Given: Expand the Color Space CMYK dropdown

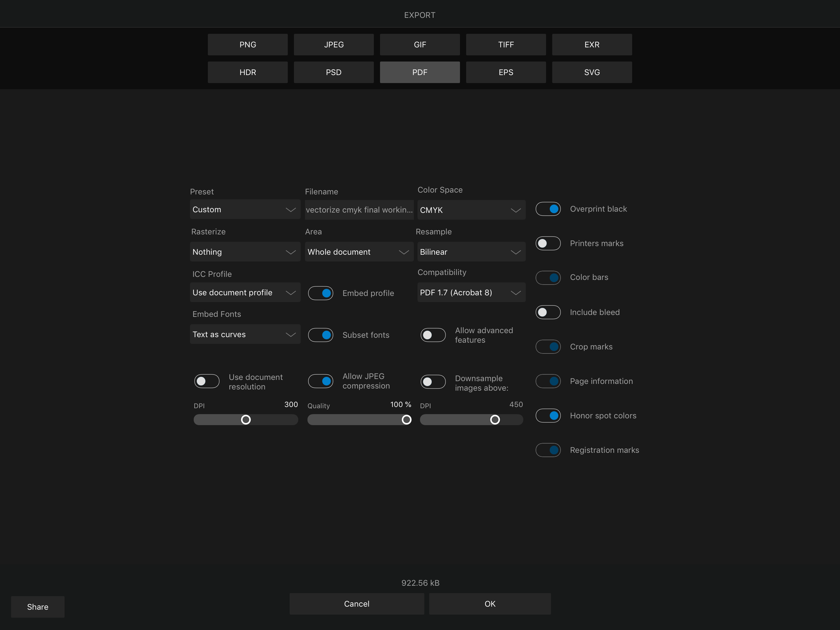Looking at the screenshot, I should [471, 210].
